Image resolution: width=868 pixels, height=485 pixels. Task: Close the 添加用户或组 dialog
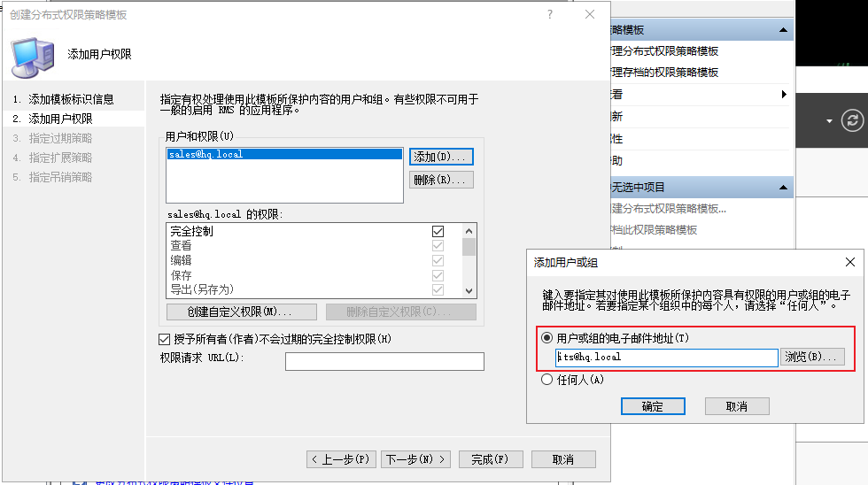point(850,262)
